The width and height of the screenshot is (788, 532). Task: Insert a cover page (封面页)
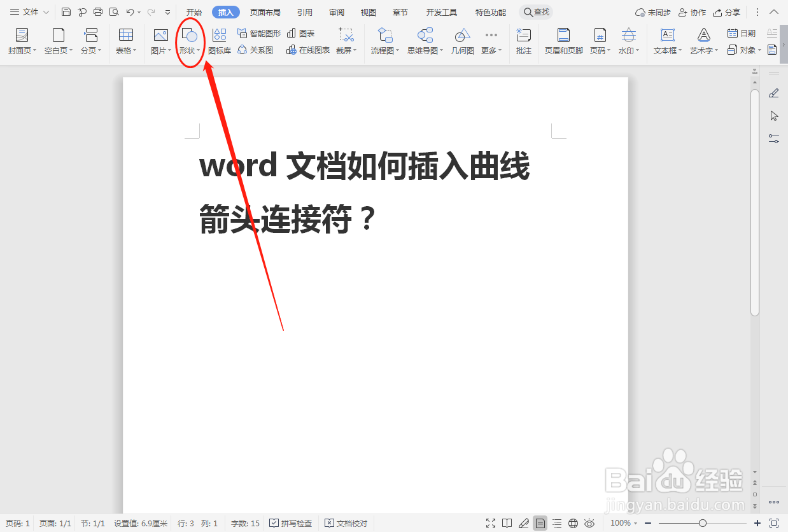click(x=22, y=42)
